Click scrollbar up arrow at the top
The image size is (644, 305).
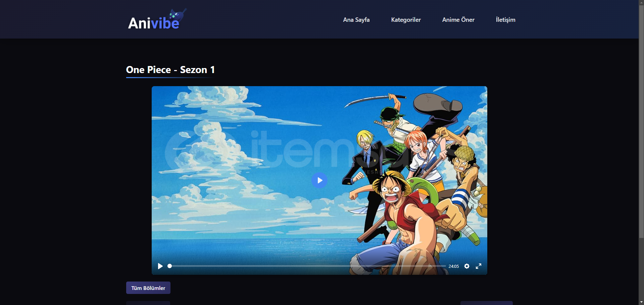tap(641, 2)
